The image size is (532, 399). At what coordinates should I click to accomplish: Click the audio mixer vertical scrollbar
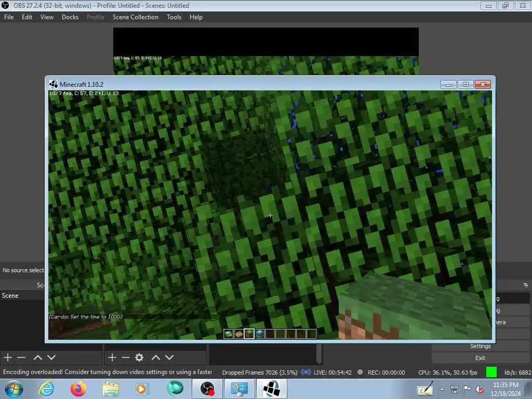point(319,353)
